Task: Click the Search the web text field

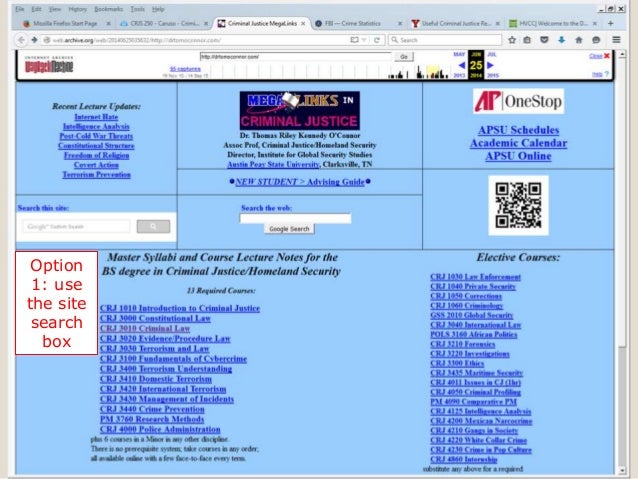Action: [x=295, y=219]
